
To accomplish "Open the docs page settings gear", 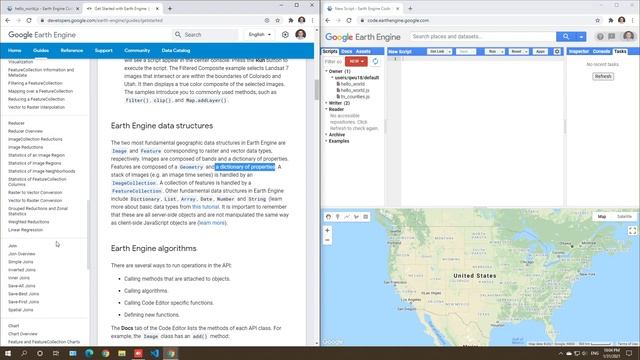I will pos(285,35).
